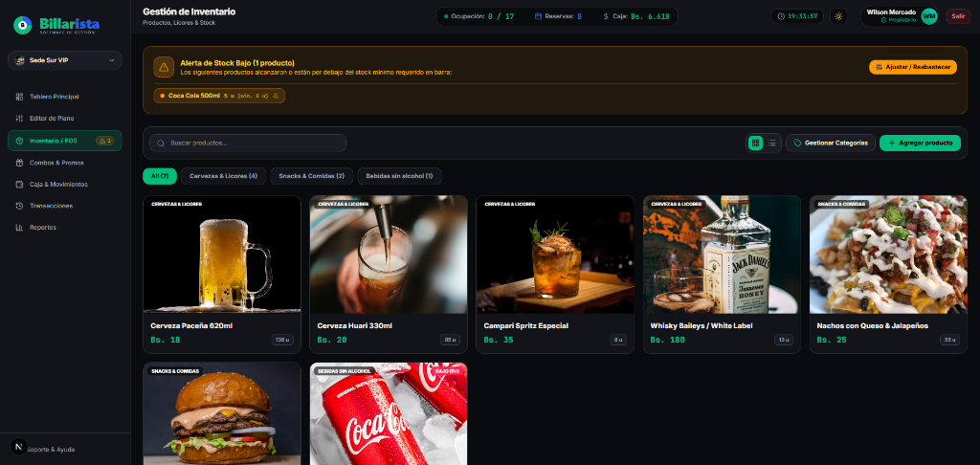
Task: Open the Nachos con Queso & Jalapeños image
Action: click(x=888, y=255)
